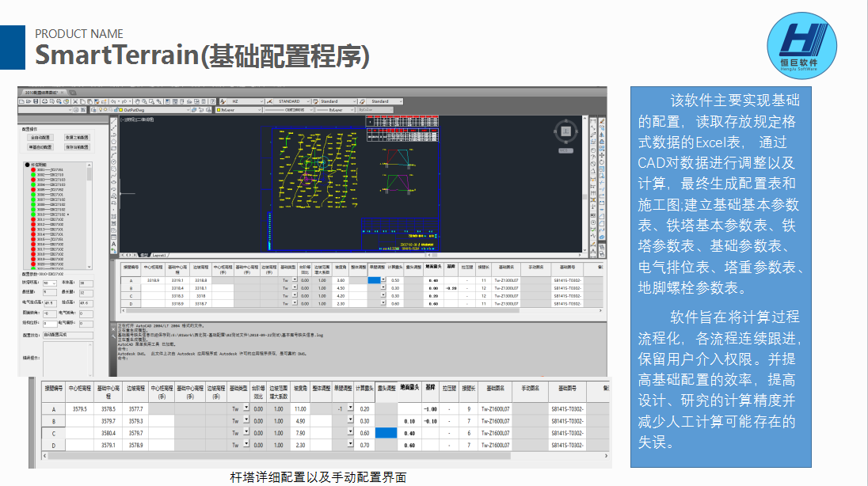
Task: Click the Help question mark icon
Action: click(x=212, y=101)
